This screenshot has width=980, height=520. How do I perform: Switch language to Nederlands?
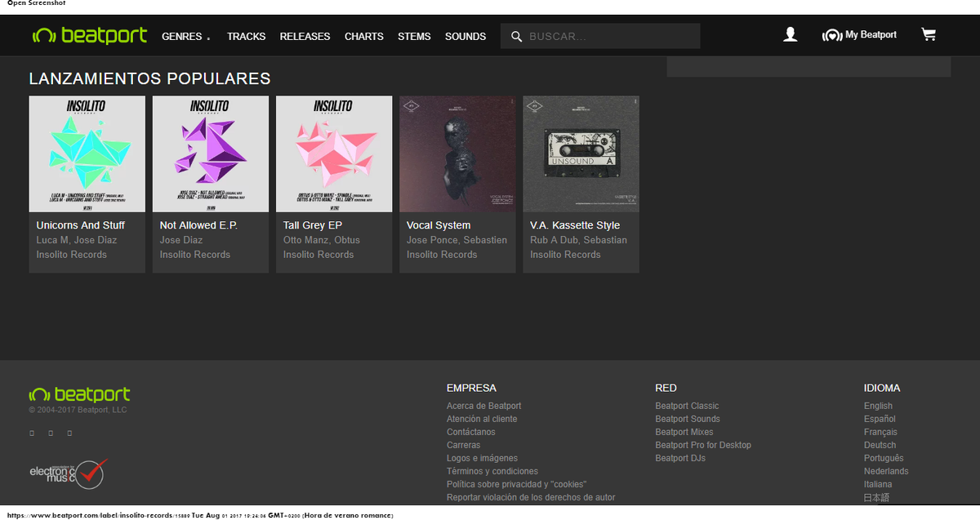click(886, 471)
